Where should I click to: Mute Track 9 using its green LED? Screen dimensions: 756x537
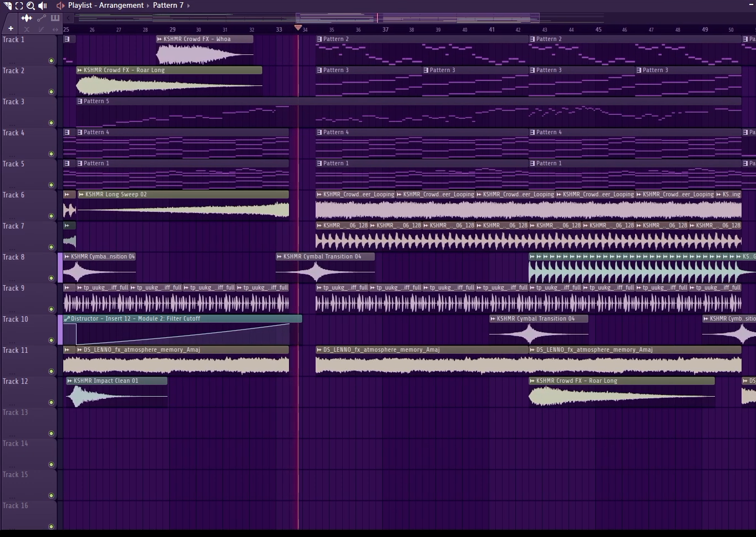(x=51, y=309)
